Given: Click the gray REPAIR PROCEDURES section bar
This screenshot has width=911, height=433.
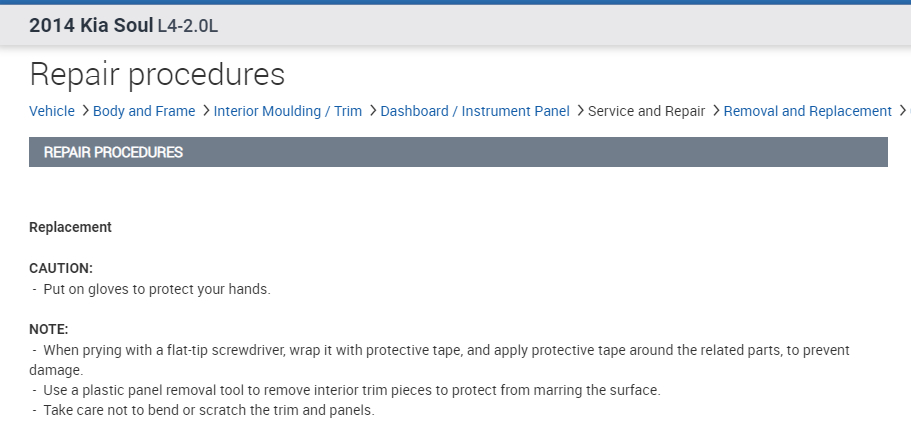Looking at the screenshot, I should point(458,152).
